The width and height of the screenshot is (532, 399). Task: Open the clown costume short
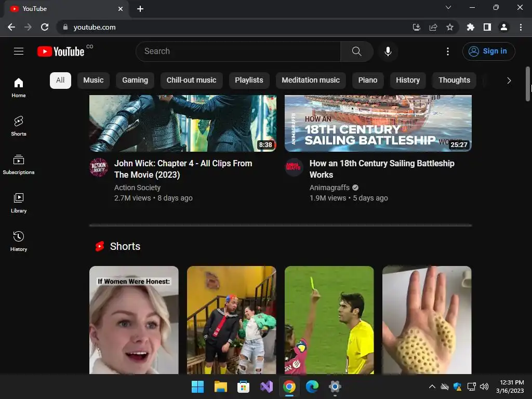pos(231,320)
